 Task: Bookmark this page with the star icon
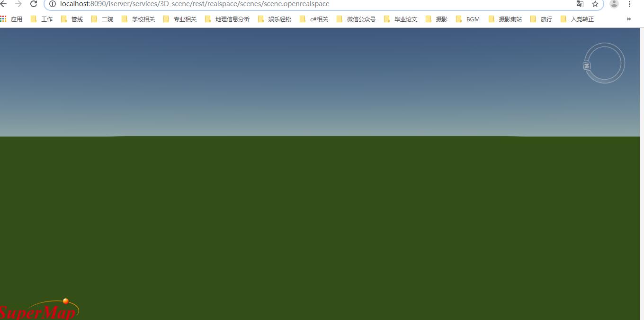pyautogui.click(x=595, y=4)
